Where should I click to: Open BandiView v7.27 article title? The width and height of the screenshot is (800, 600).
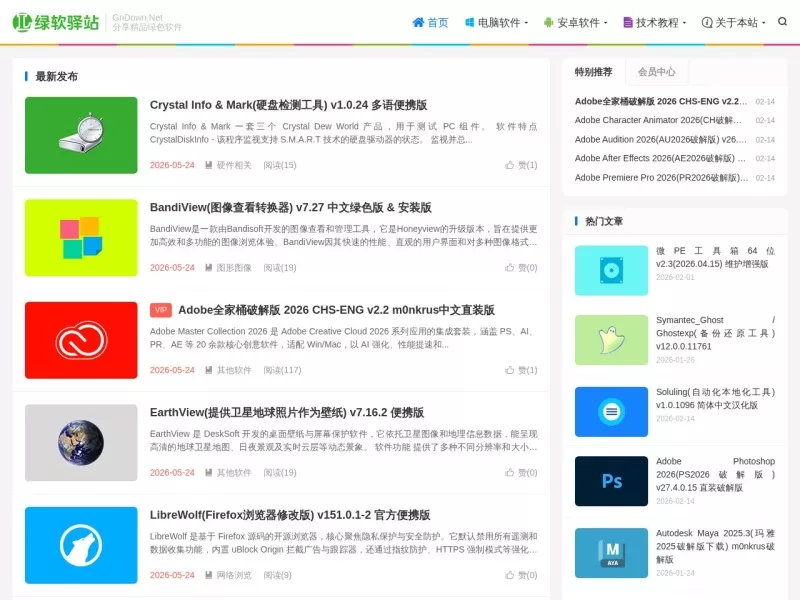pyautogui.click(x=290, y=208)
